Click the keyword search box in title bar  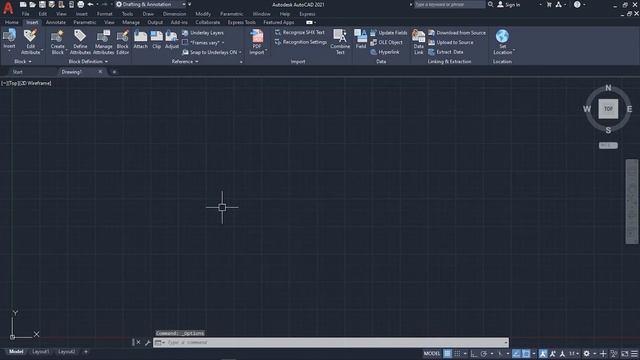pos(450,4)
